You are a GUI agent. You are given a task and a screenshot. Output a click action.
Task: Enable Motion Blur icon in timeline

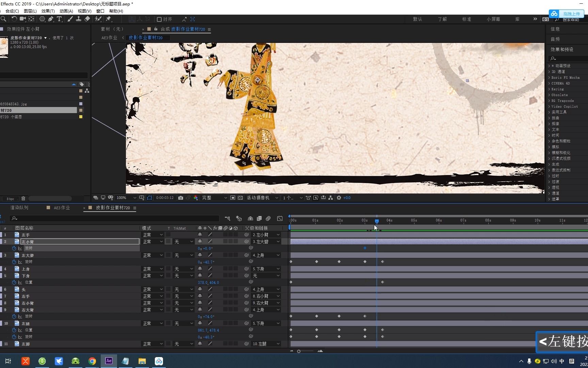tap(268, 218)
